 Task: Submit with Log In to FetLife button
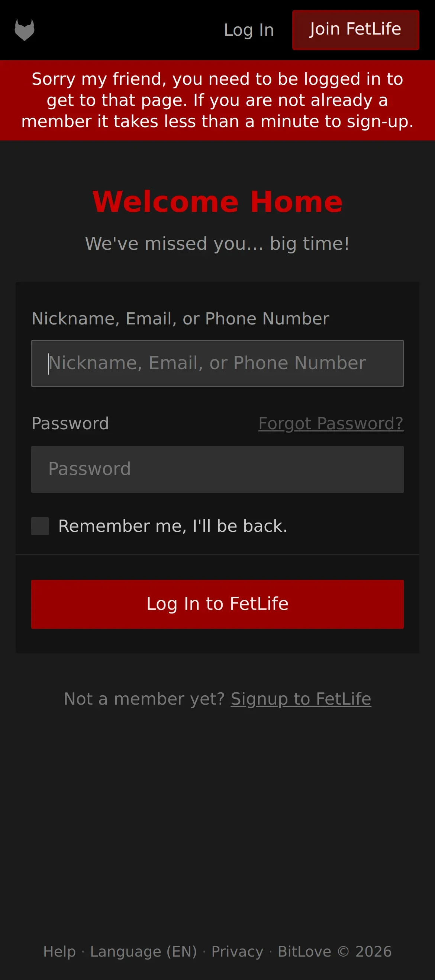[217, 604]
